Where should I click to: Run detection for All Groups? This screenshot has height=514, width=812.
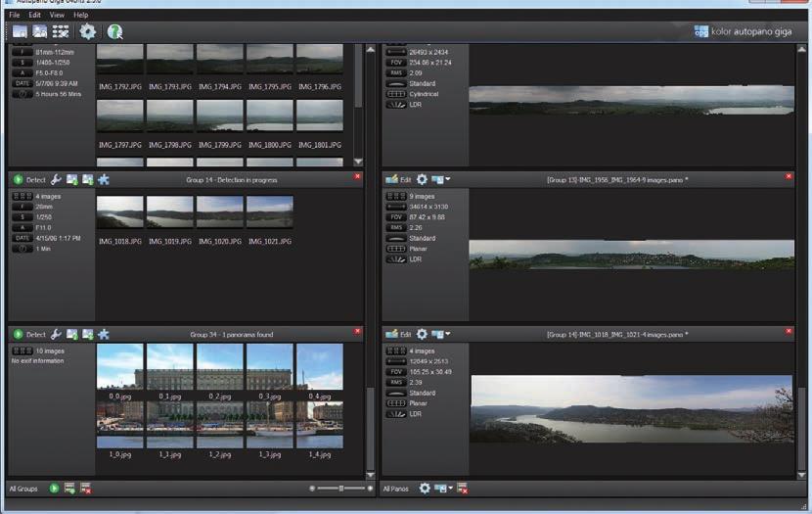pos(54,489)
